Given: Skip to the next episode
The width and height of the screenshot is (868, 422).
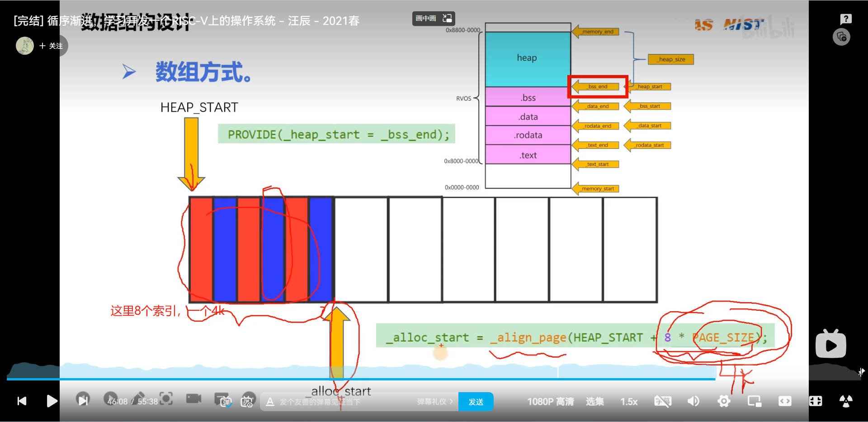Looking at the screenshot, I should (x=83, y=400).
